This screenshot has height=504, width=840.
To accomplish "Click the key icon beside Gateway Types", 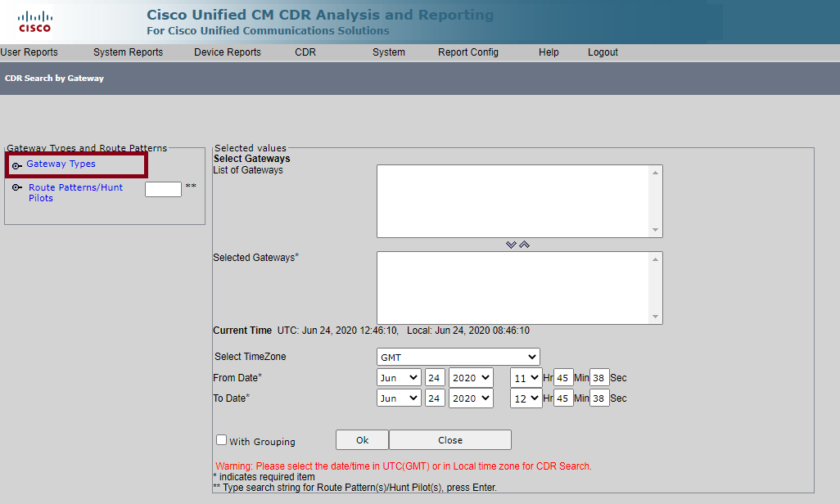I will click(17, 164).
